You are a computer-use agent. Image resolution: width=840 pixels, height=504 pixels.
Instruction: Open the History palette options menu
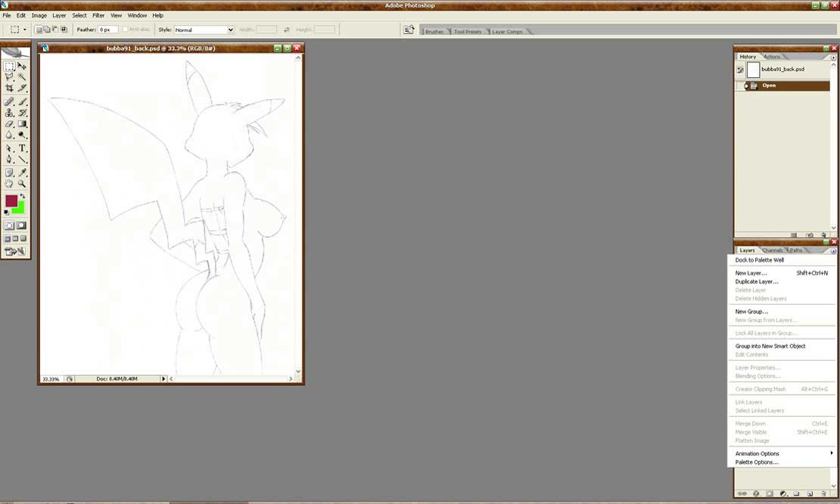832,57
